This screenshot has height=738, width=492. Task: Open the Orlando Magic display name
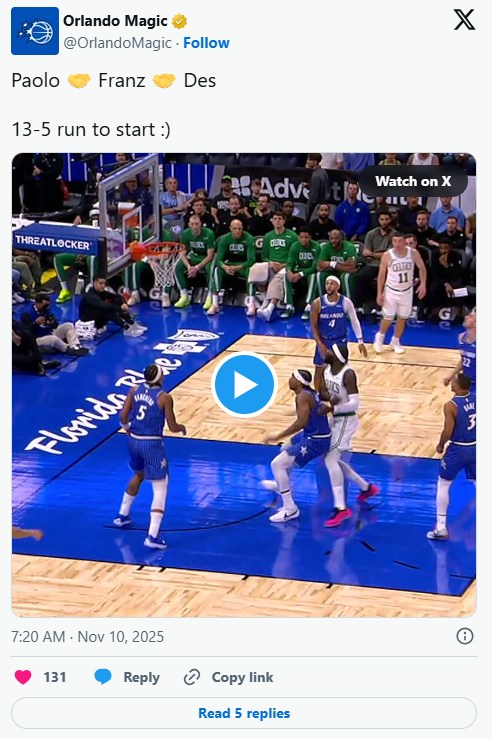point(115,21)
